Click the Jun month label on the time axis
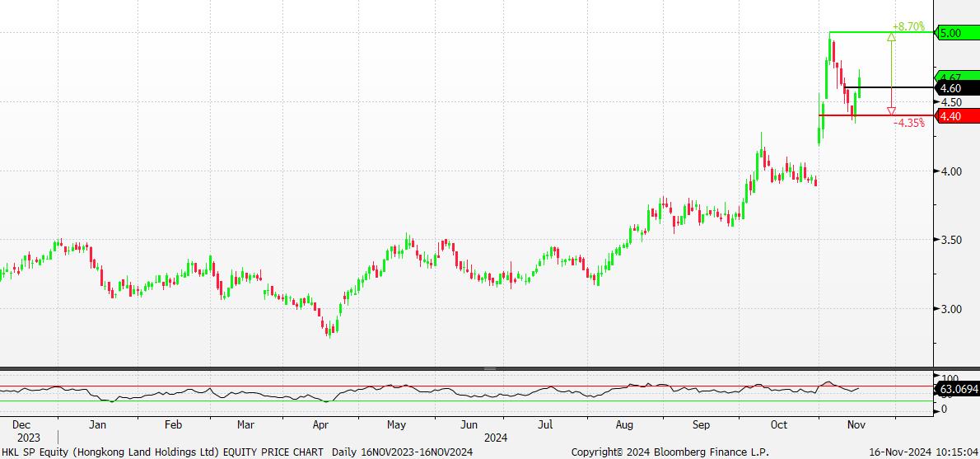 pos(470,425)
